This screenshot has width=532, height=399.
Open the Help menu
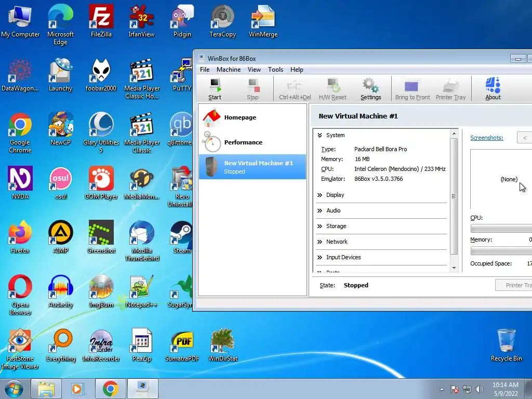(x=297, y=70)
